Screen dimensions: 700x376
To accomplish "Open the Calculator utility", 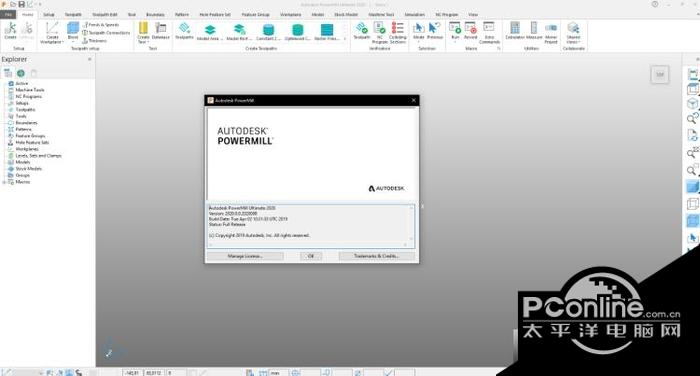I will pos(515,30).
